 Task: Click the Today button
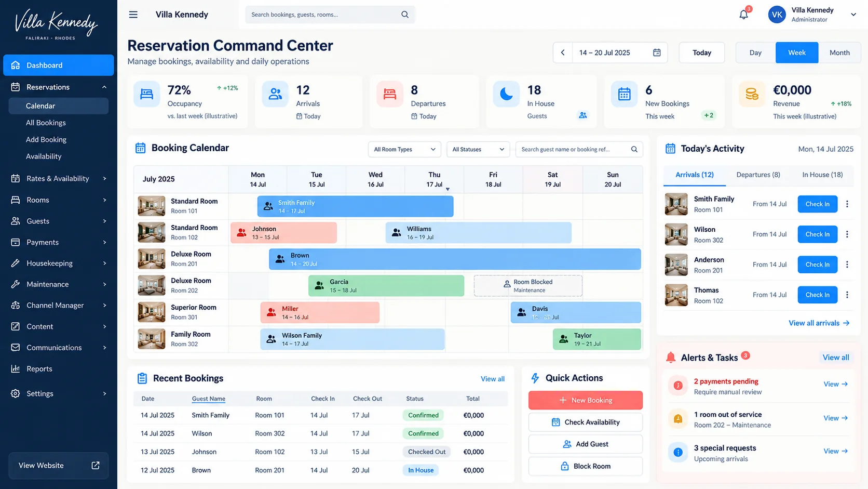(702, 52)
